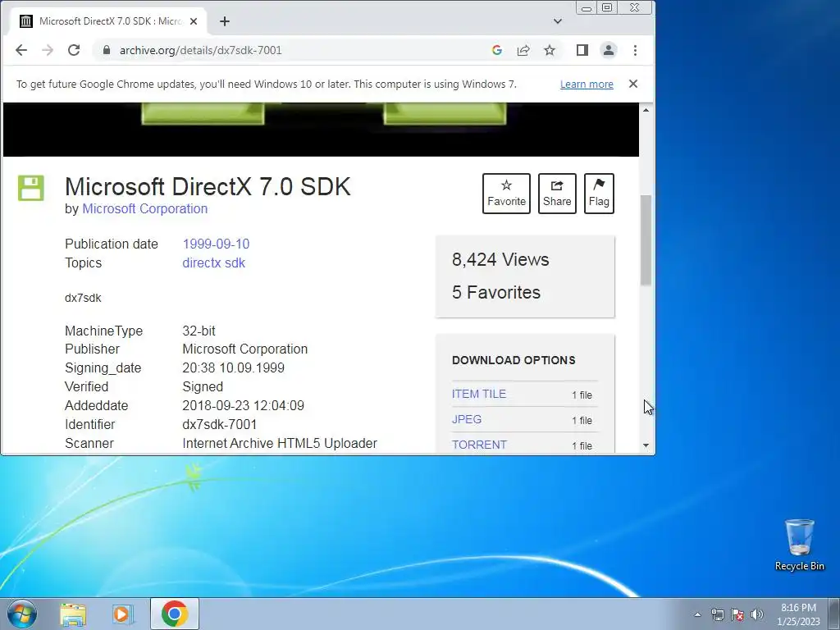Open the Action Center flag icon
The width and height of the screenshot is (840, 630).
pyautogui.click(x=737, y=614)
